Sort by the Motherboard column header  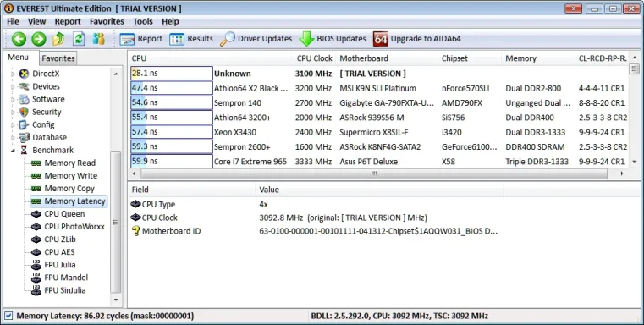click(x=387, y=58)
